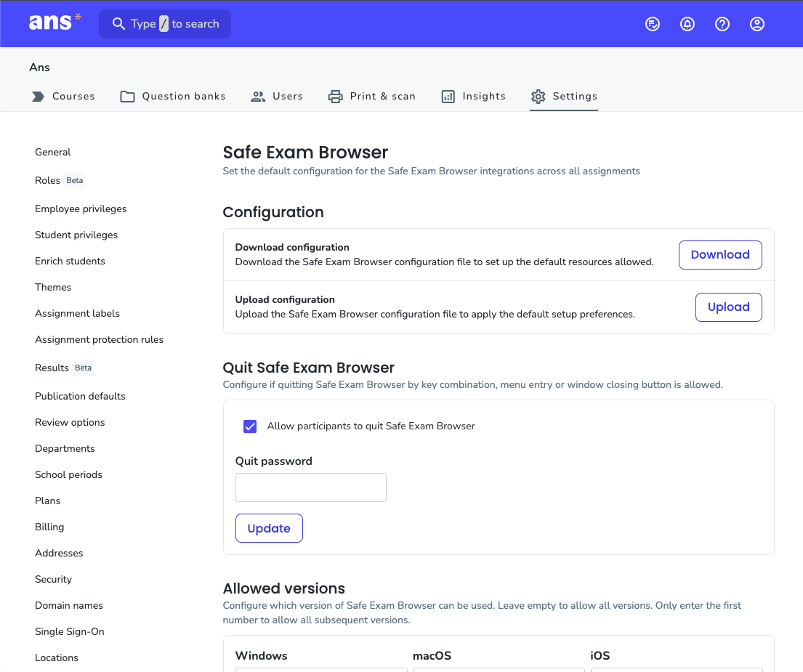This screenshot has width=803, height=672.
Task: Click the Insights chart icon
Action: click(448, 96)
